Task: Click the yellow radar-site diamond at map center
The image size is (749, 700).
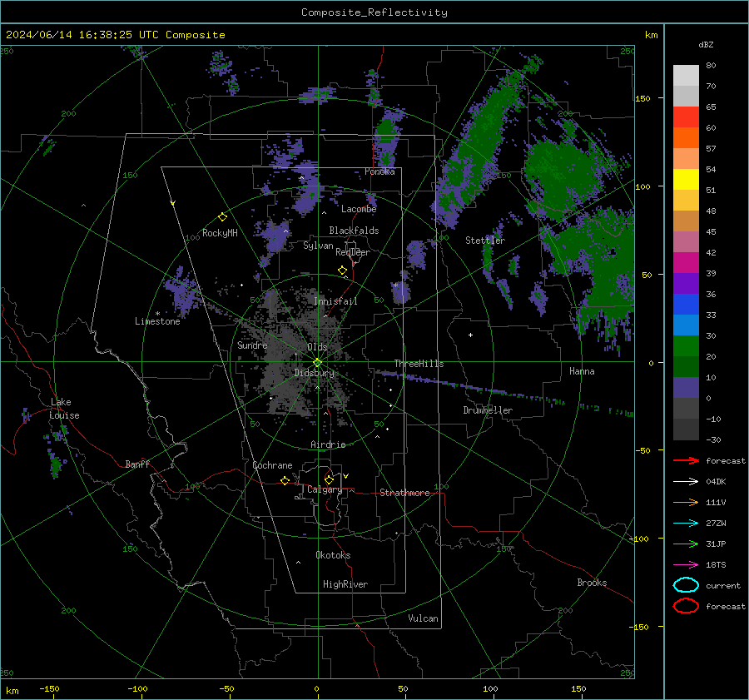Action: pos(317,363)
